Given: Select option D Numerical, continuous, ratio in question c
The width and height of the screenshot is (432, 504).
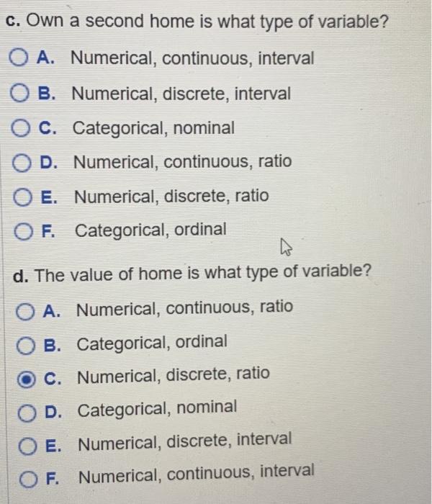Looking at the screenshot, I should 22,163.
